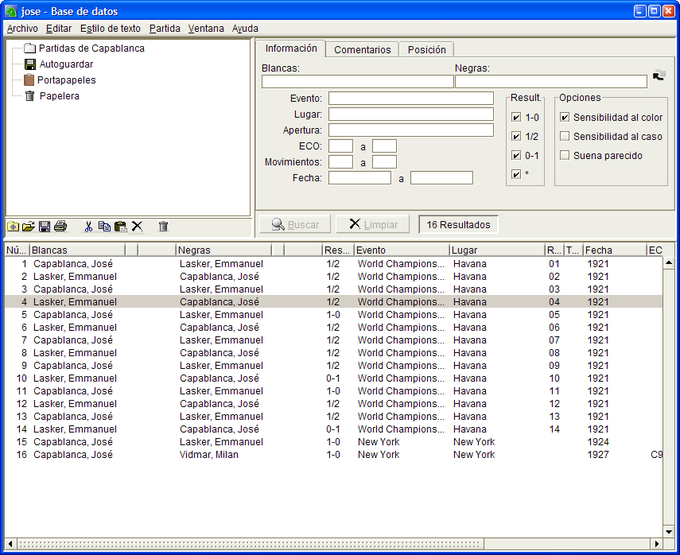This screenshot has height=555, width=680.
Task: Enable Suena parecido option
Action: click(564, 155)
